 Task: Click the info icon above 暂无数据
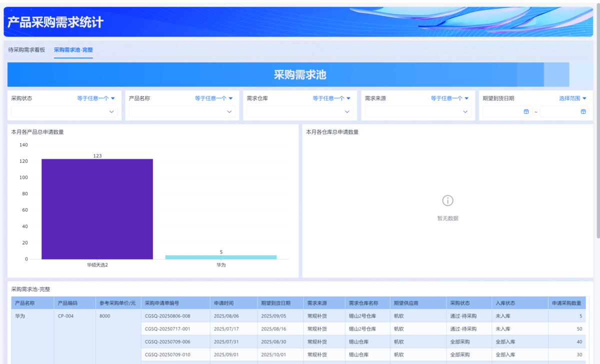coord(447,201)
